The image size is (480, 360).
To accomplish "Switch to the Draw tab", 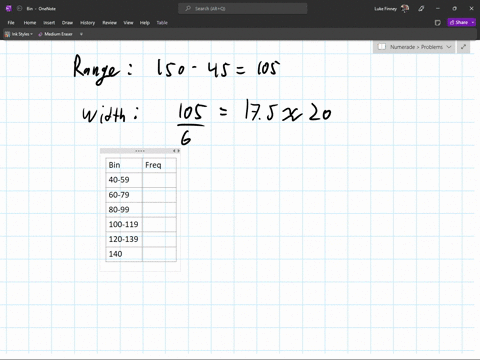I will point(67,23).
